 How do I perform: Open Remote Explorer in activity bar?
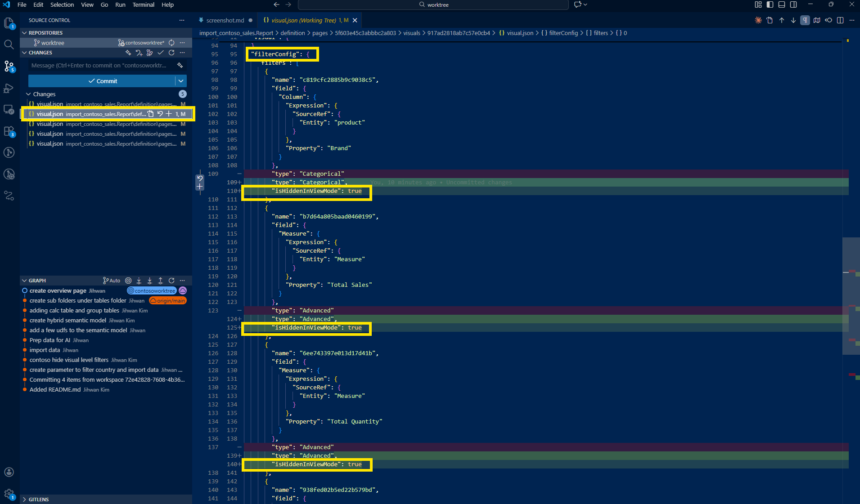point(9,109)
